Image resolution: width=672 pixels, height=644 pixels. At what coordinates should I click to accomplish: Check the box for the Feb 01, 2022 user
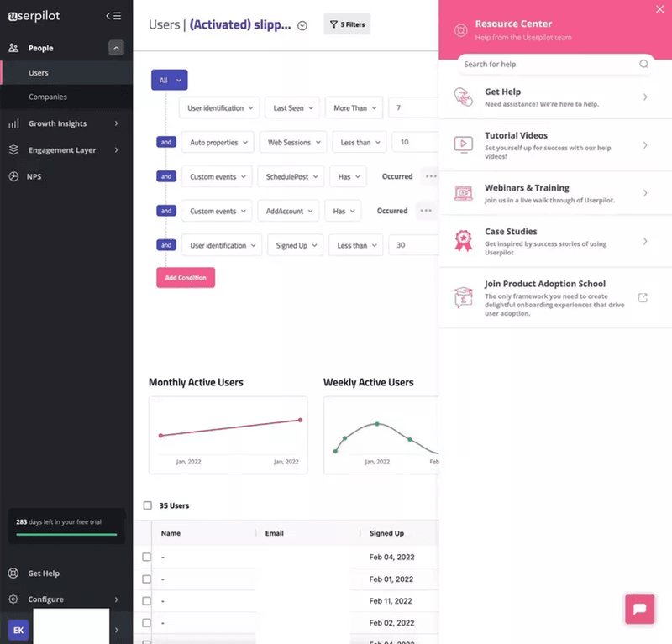tap(147, 579)
